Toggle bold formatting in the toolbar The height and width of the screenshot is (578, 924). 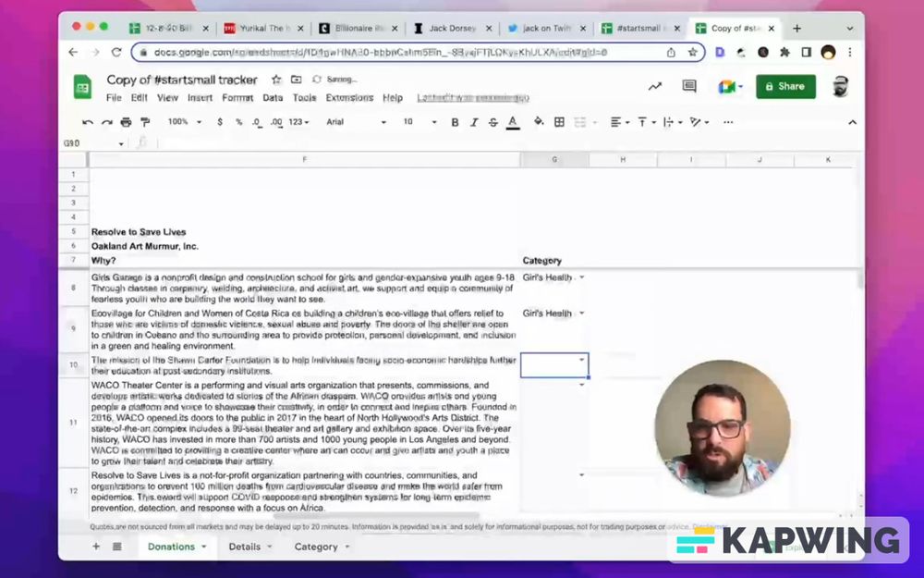455,121
